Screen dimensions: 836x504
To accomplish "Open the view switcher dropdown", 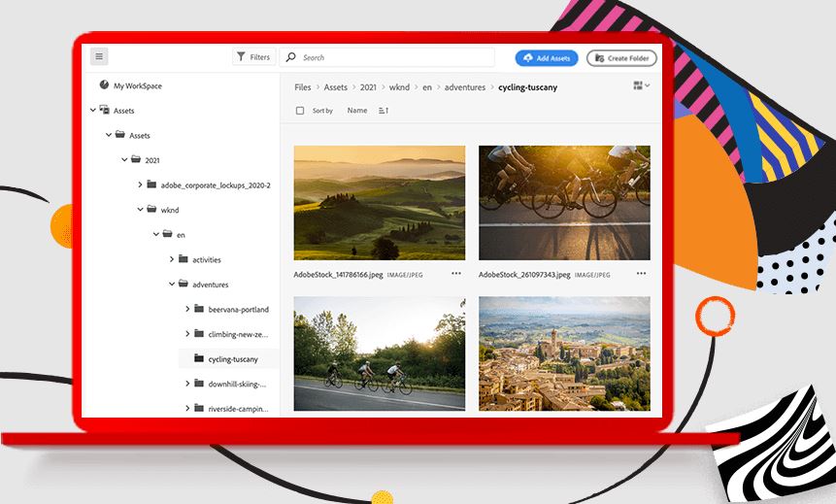I will tap(641, 86).
